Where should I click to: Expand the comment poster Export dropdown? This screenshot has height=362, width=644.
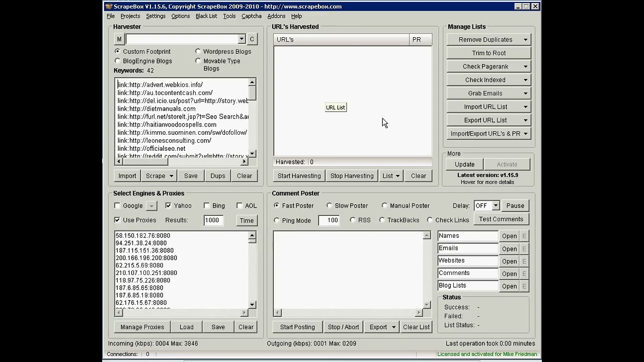click(393, 327)
